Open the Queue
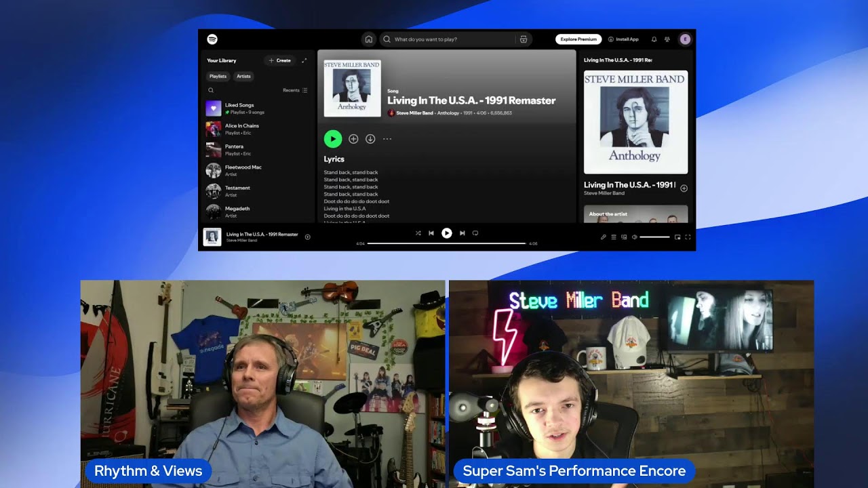The height and width of the screenshot is (488, 868). tap(614, 237)
